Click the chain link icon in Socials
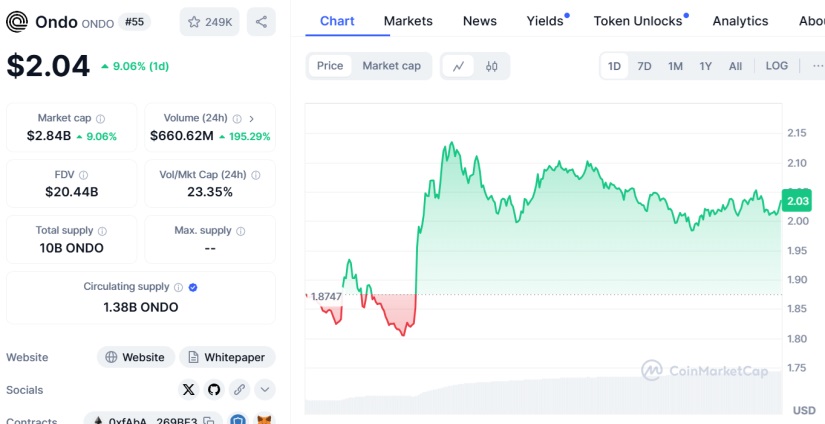 coord(239,390)
